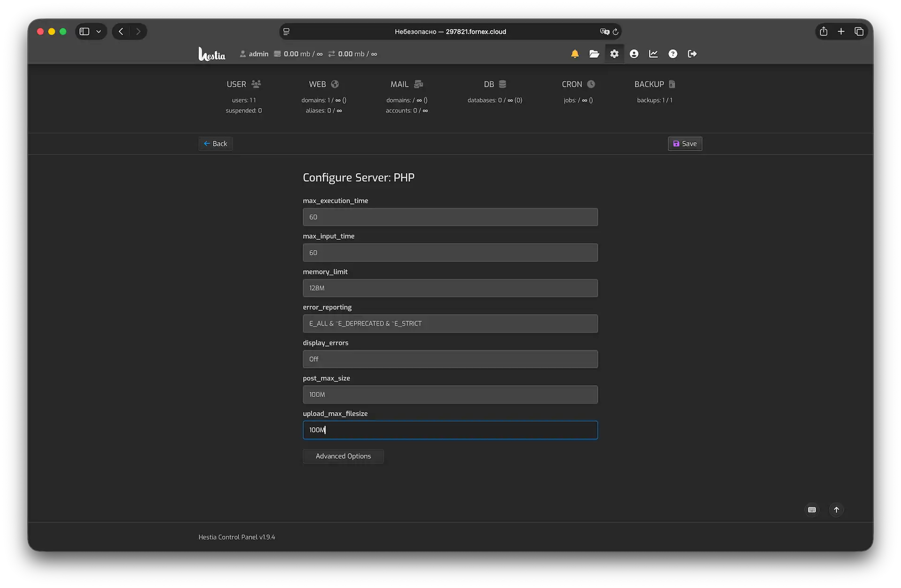Image resolution: width=901 pixels, height=588 pixels.
Task: Click the 'Configure Server: PHP' heading
Action: [359, 178]
